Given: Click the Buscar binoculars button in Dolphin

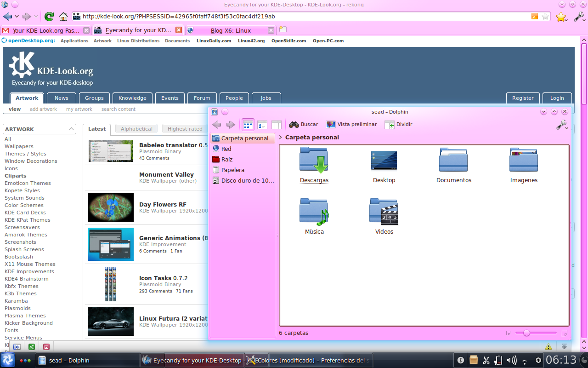Looking at the screenshot, I should [x=304, y=125].
